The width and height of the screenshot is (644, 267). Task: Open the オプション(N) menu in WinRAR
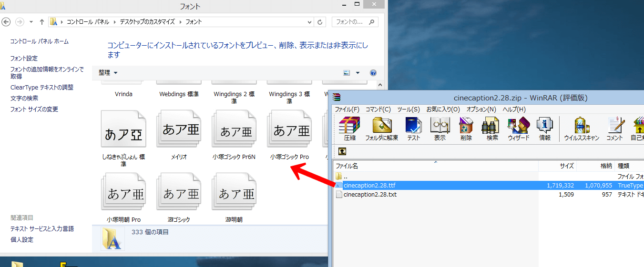click(481, 109)
